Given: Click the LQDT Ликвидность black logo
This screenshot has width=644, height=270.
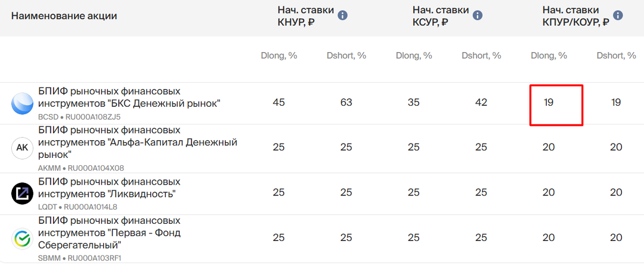Looking at the screenshot, I should point(23,193).
